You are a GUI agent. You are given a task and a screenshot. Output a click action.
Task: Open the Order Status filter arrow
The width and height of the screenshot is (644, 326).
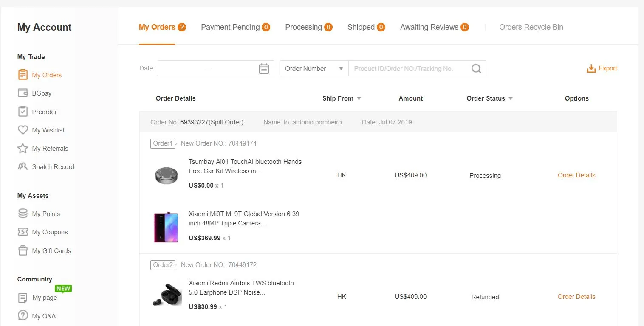pyautogui.click(x=511, y=98)
